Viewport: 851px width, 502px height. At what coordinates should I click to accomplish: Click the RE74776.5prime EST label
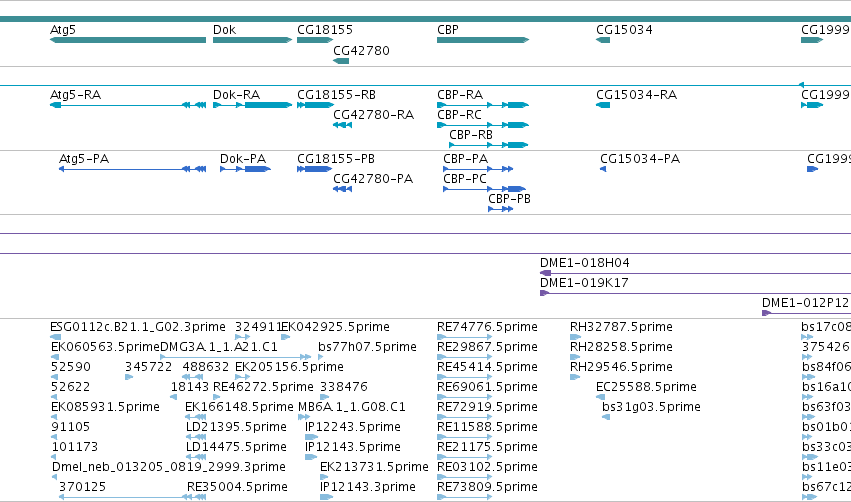[x=487, y=327]
